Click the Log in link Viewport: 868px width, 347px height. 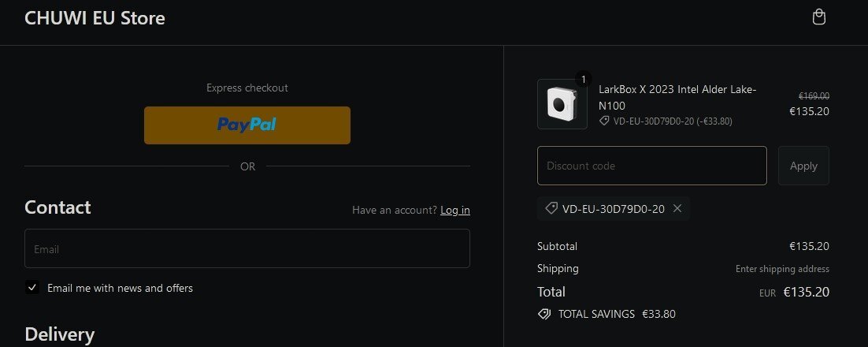pos(455,210)
